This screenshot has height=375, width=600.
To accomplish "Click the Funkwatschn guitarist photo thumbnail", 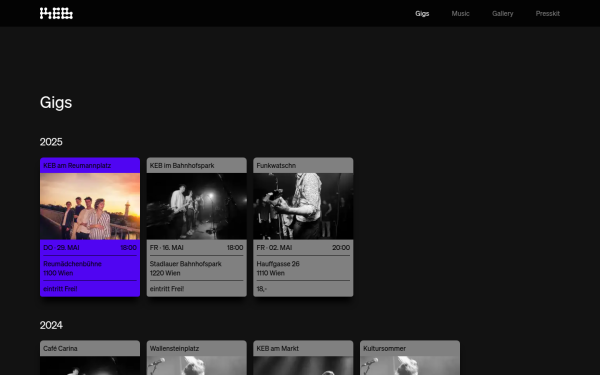I will click(303, 206).
